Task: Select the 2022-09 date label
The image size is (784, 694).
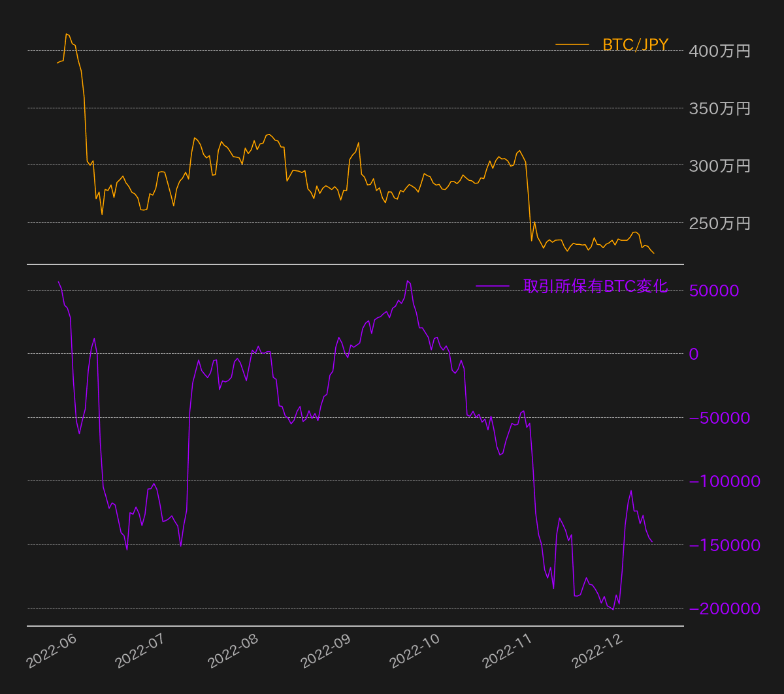Action: (325, 650)
